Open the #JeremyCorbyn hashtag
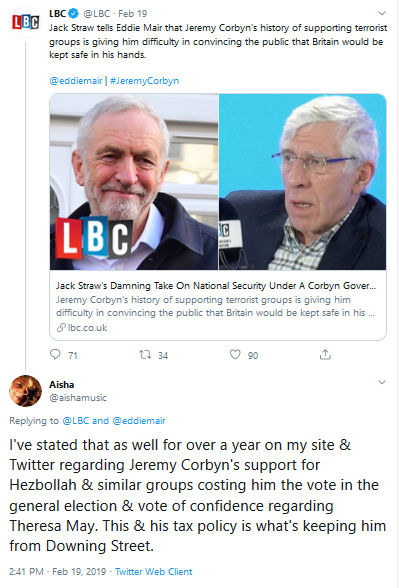This screenshot has width=399, height=588. coord(144,81)
